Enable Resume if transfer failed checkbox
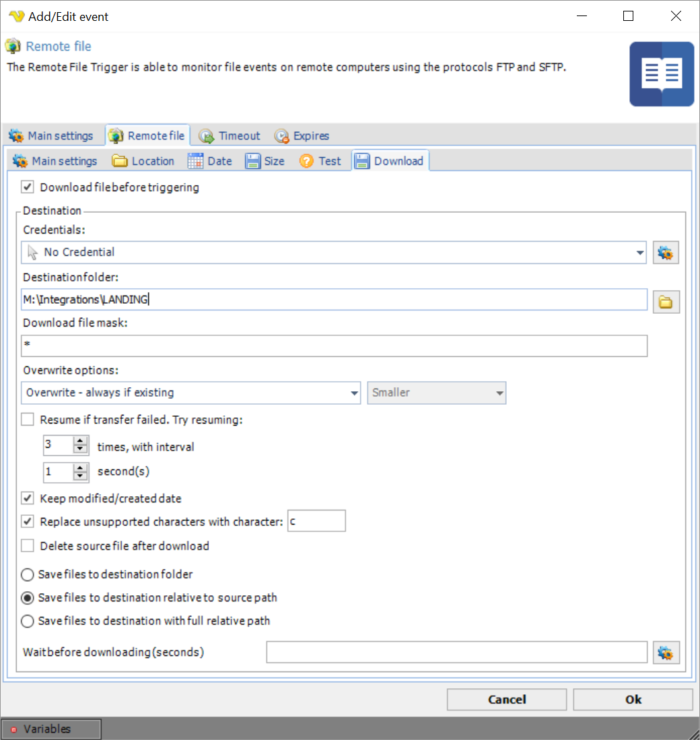The height and width of the screenshot is (740, 700). click(x=28, y=419)
